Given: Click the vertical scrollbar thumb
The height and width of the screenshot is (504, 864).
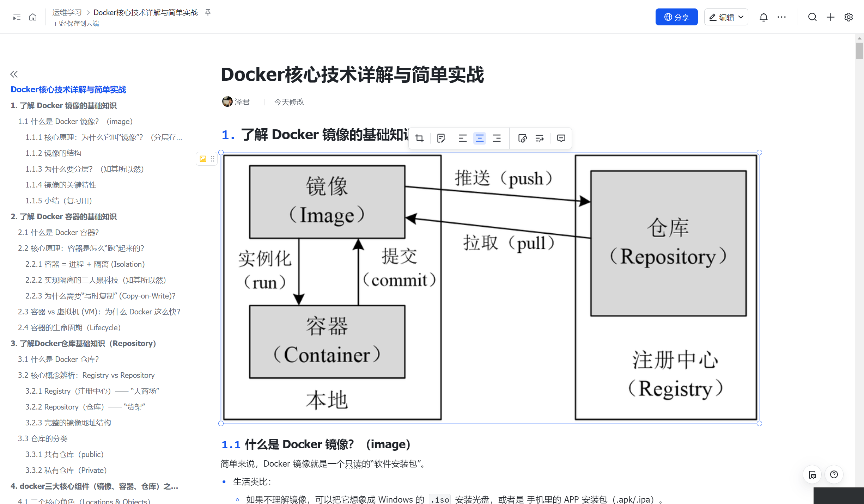Looking at the screenshot, I should 859,51.
